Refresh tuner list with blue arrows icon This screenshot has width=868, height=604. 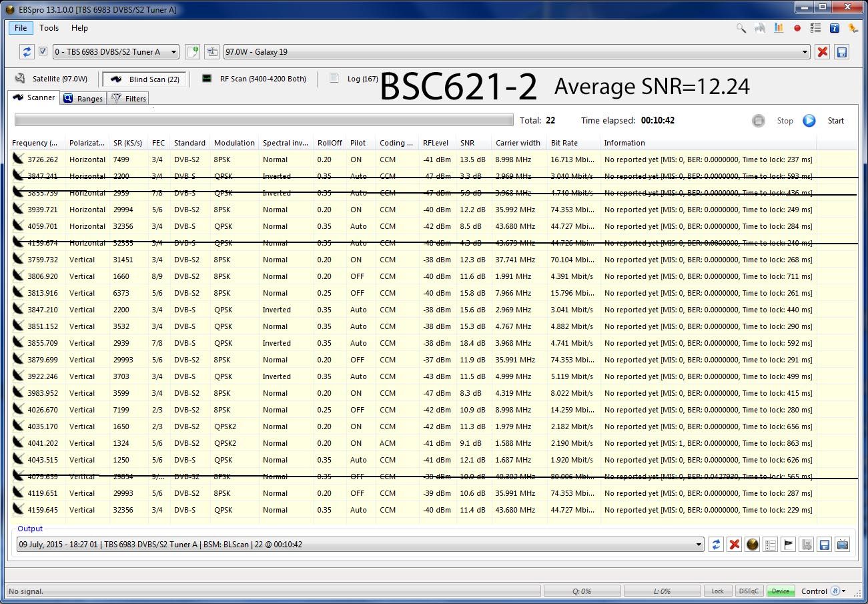[27, 51]
